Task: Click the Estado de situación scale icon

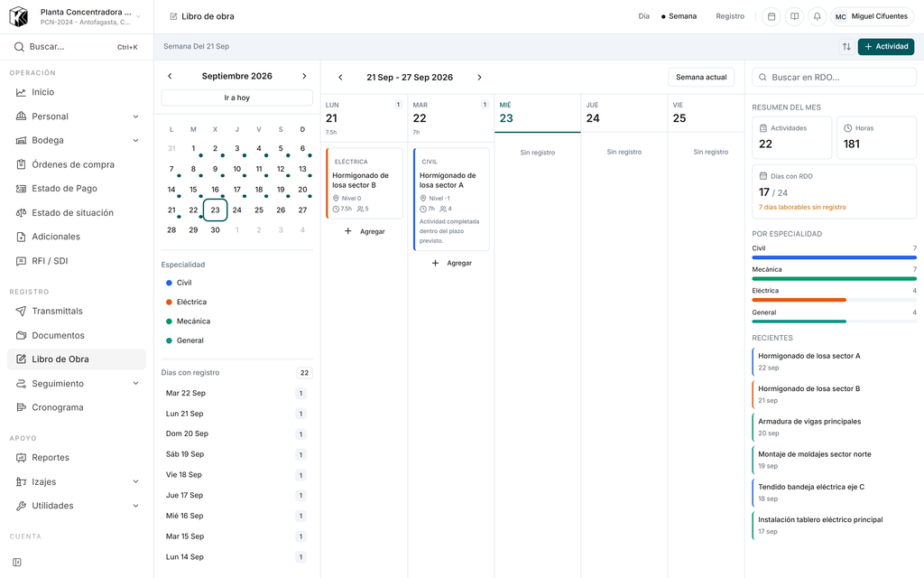Action: pyautogui.click(x=21, y=213)
